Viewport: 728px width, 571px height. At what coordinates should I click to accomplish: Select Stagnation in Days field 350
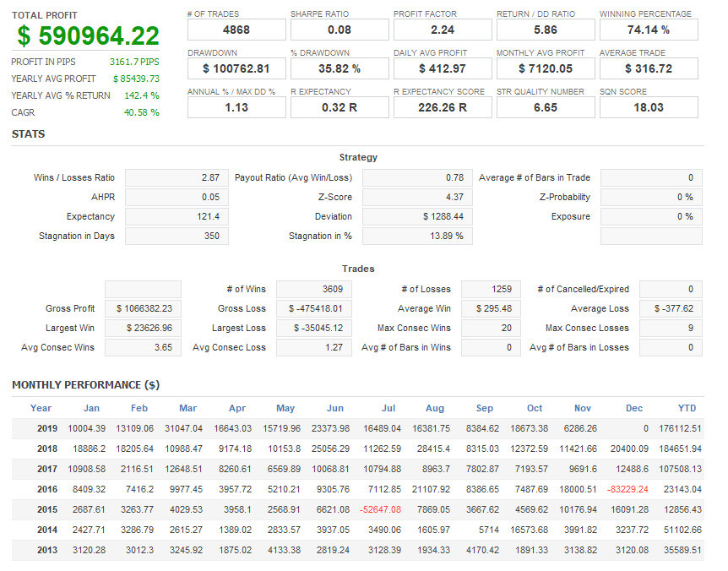[x=177, y=237]
